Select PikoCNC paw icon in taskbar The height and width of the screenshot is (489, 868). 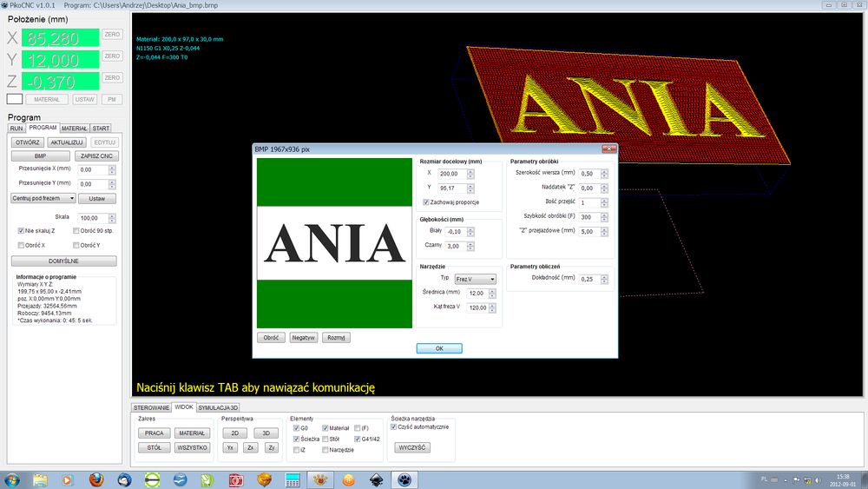[x=404, y=479]
